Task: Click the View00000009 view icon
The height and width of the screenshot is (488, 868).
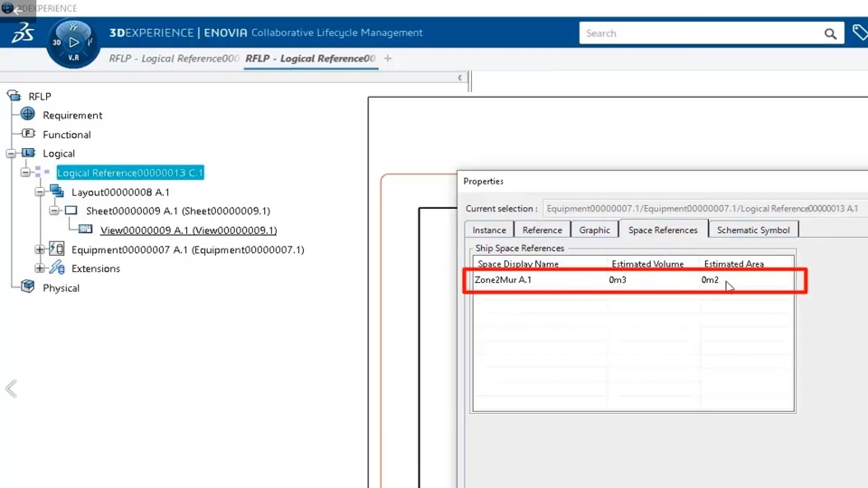Action: pos(85,229)
